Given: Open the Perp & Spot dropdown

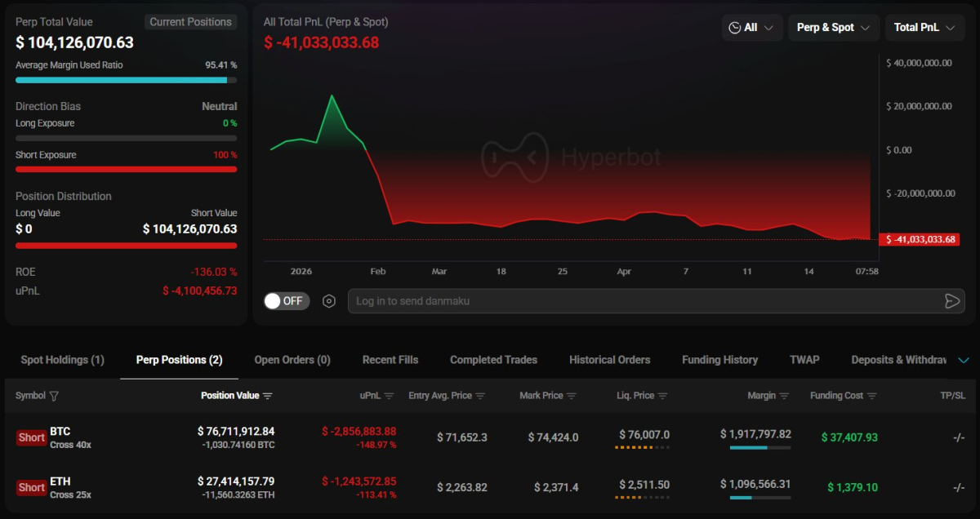Looking at the screenshot, I should 833,28.
